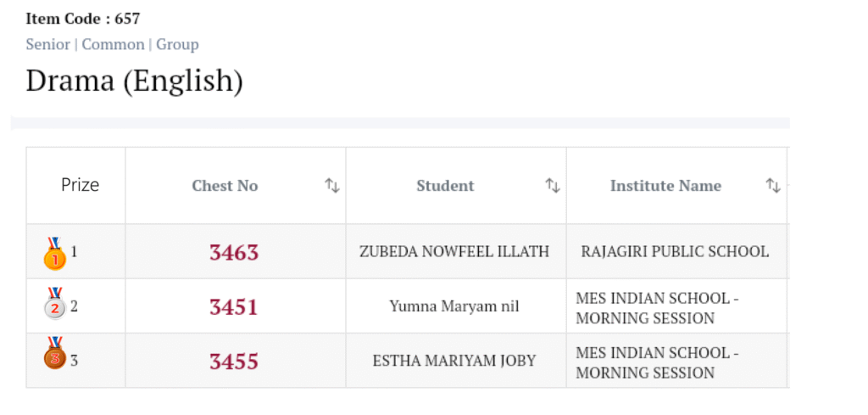
Task: Select chest number 3455
Action: [234, 361]
